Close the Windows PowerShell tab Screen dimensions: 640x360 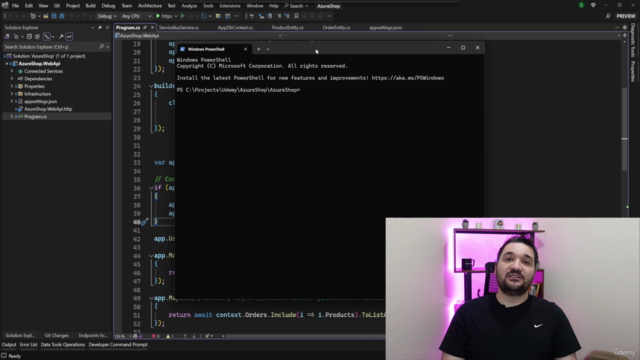[245, 49]
